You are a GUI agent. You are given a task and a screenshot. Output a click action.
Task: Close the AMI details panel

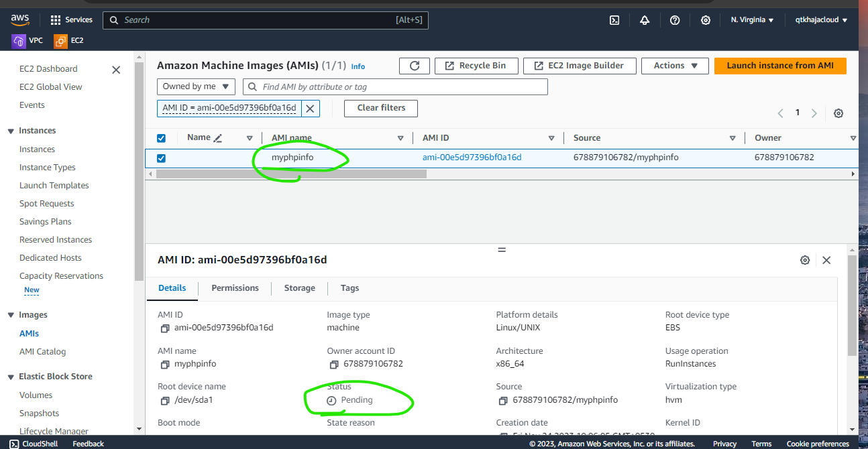pos(826,260)
